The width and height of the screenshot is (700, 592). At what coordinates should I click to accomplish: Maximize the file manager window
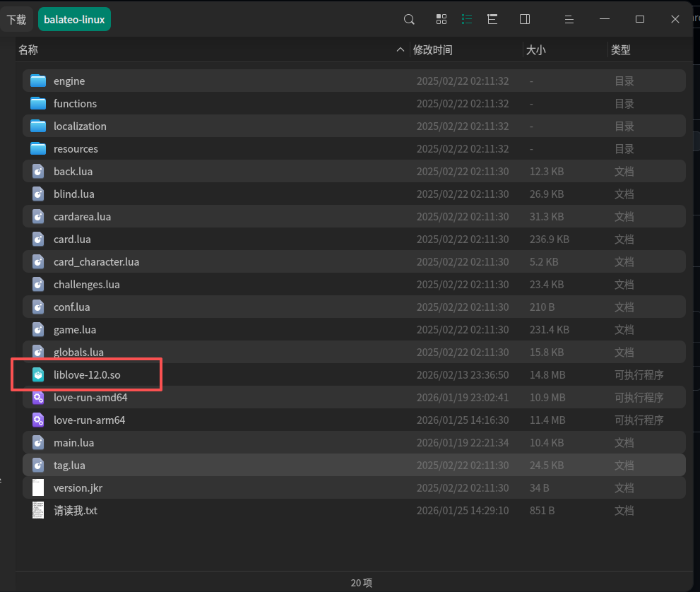[x=640, y=19]
